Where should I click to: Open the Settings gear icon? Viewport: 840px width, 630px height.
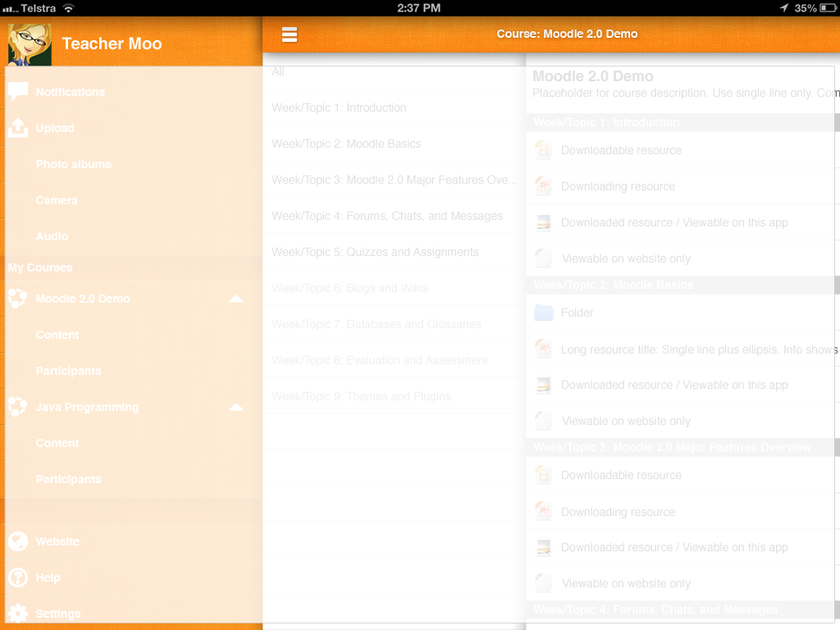point(18,614)
